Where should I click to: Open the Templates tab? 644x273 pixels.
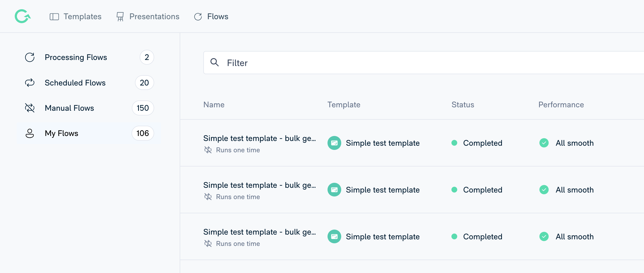click(x=76, y=17)
